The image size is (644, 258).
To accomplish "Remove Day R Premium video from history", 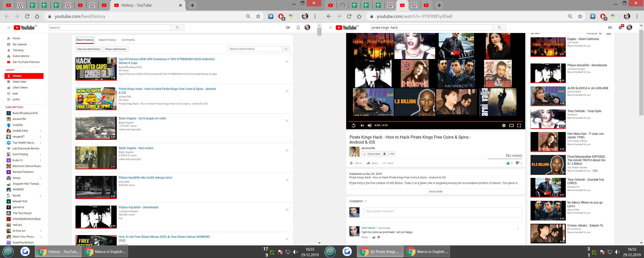I will coord(287,62).
